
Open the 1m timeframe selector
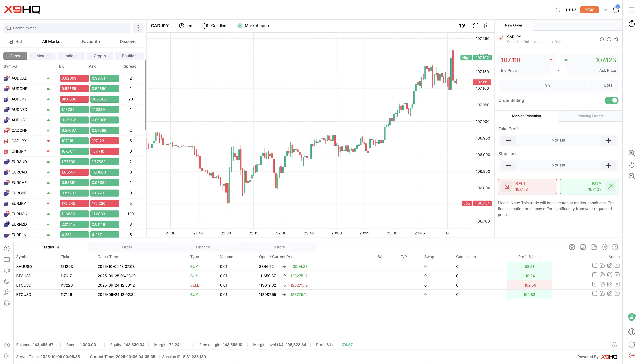coord(186,26)
